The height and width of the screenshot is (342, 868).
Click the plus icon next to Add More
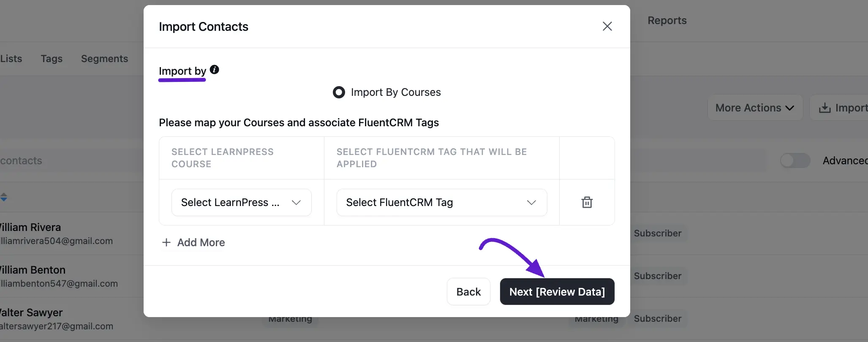166,242
